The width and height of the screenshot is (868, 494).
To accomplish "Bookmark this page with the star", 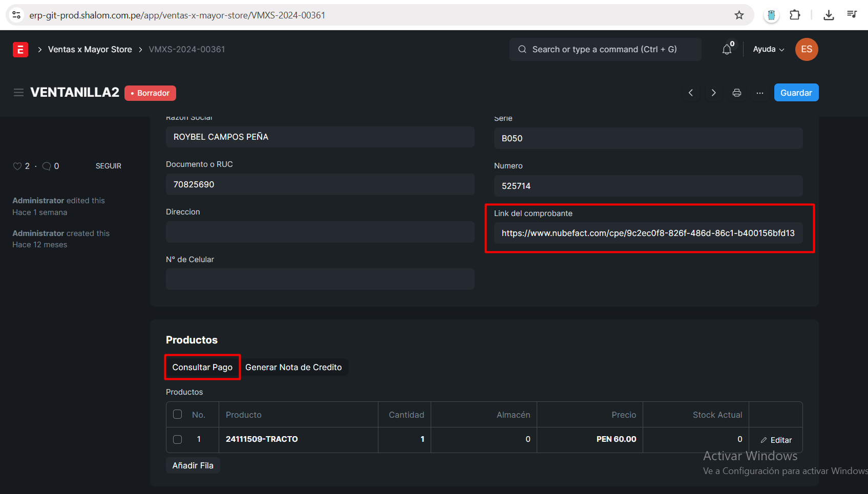I will (x=739, y=15).
